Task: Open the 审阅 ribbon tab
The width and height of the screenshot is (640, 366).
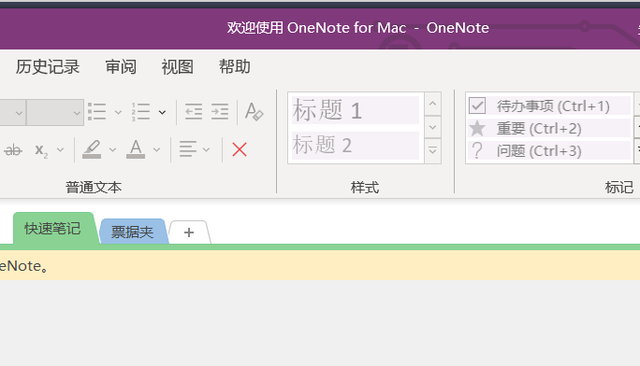Action: point(121,67)
